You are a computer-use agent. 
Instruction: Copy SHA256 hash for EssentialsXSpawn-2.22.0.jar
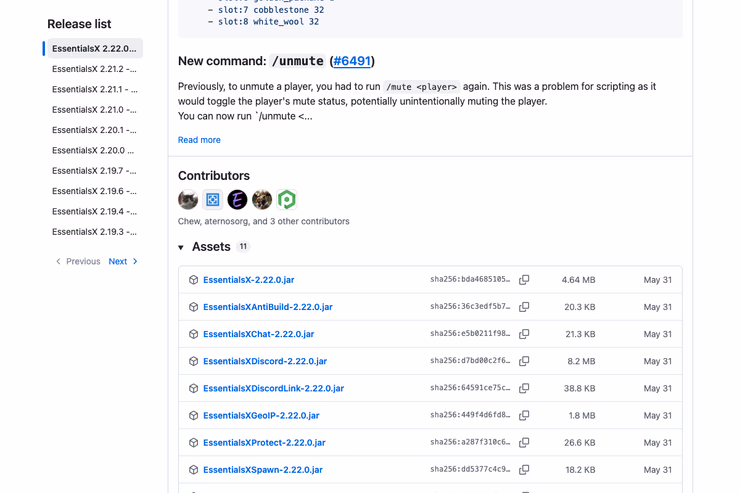click(524, 470)
